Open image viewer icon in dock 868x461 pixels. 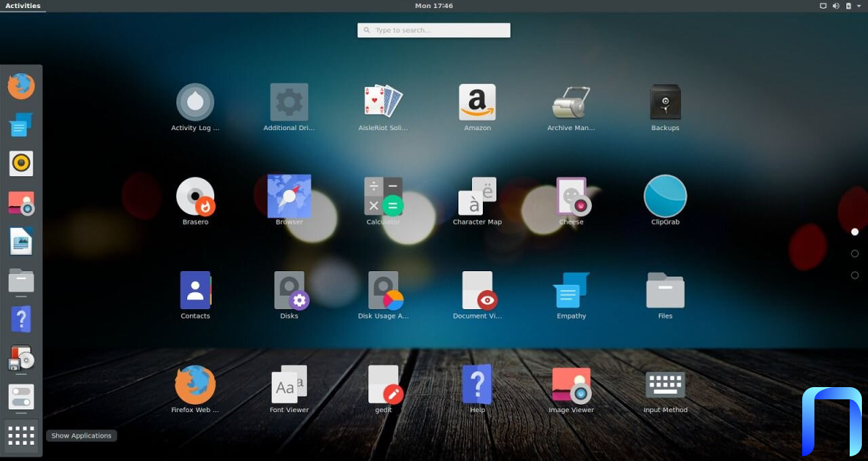tap(21, 203)
